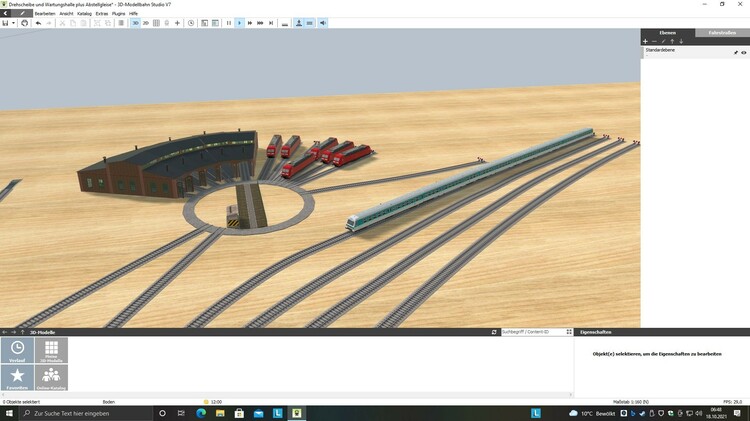Undo the last action
The image size is (750, 421).
[38, 23]
